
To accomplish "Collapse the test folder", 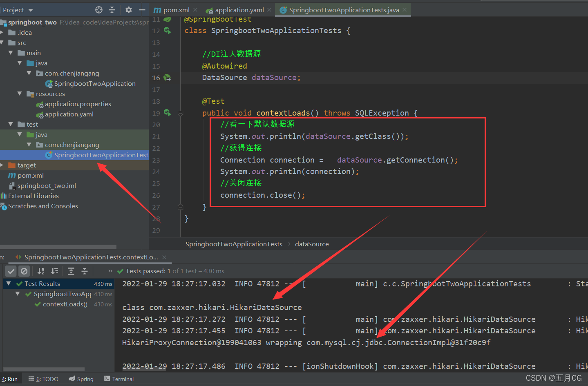I will pyautogui.click(x=11, y=124).
